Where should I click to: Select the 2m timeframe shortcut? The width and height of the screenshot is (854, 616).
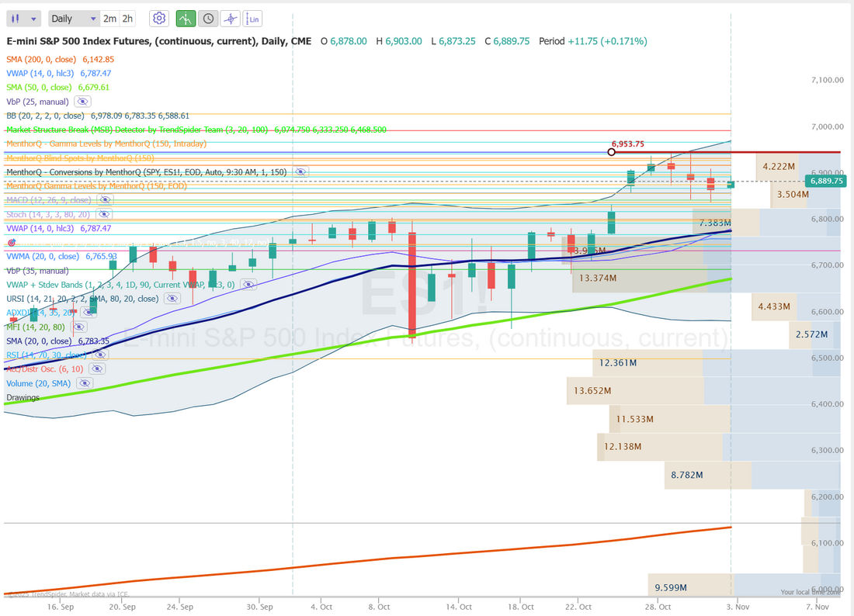109,19
